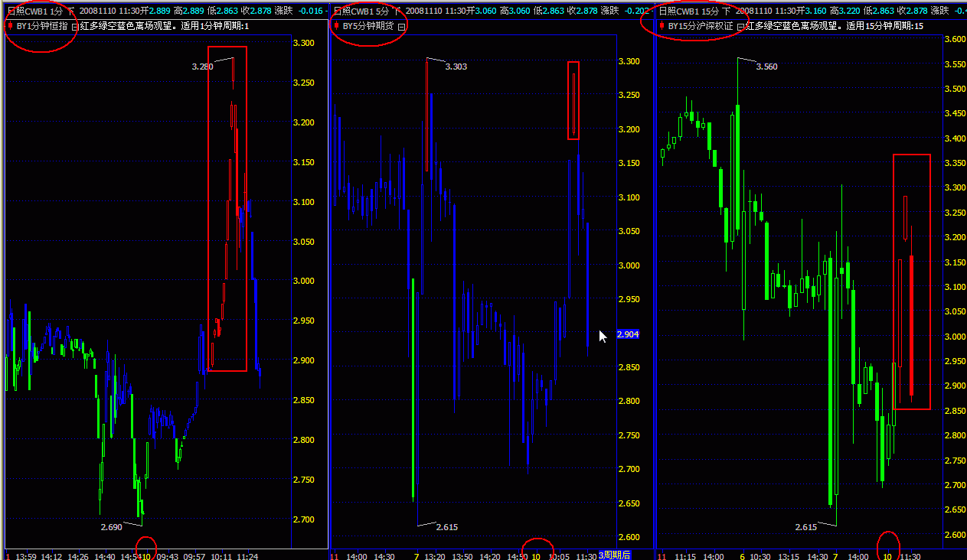The image size is (967, 560).
Task: Collapse the BY1分钟恒指 indicator box
Action: 74,26
